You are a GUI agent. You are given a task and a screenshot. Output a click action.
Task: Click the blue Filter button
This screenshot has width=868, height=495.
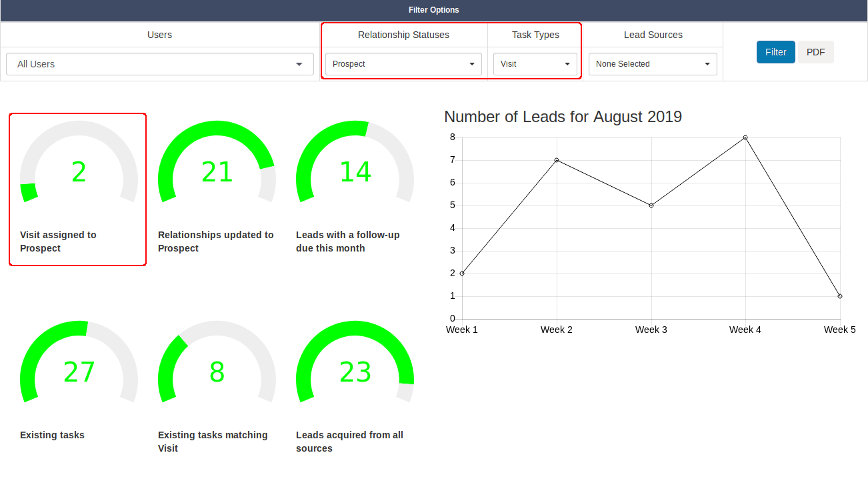(775, 51)
